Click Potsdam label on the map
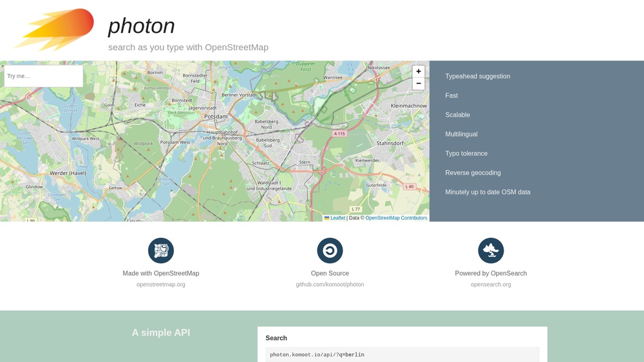Screen dimensions: 644x362 [216, 117]
